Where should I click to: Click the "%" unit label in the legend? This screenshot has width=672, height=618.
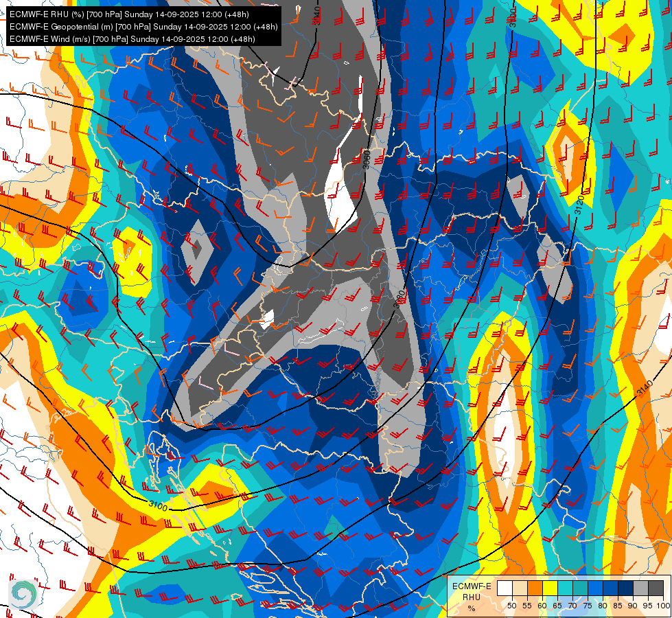tap(472, 608)
